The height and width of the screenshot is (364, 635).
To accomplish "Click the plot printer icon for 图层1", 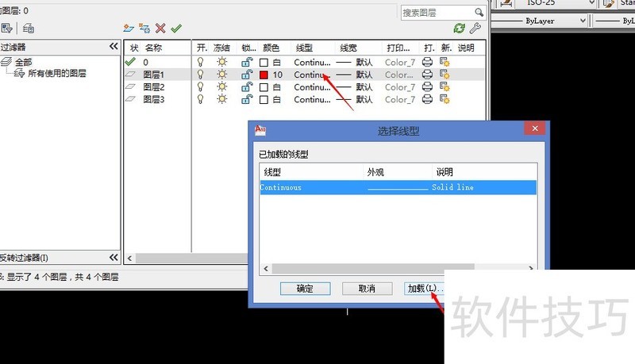I will click(x=427, y=75).
